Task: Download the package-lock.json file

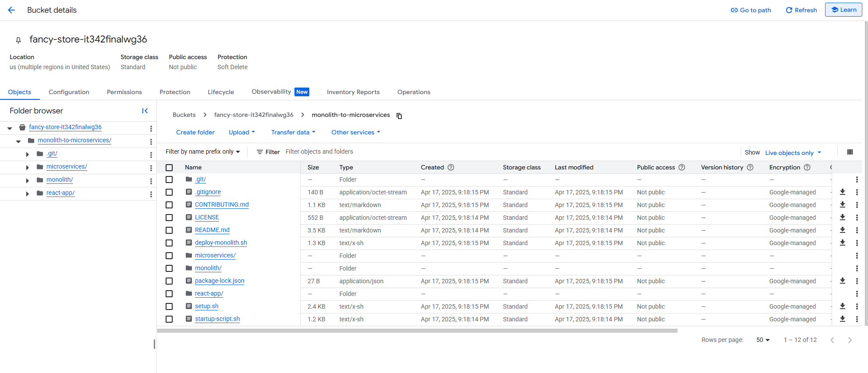Action: point(842,281)
